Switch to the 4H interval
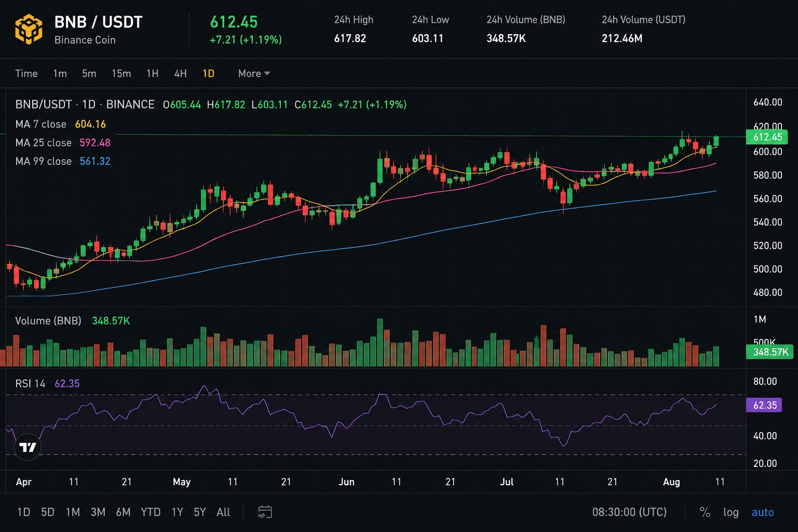This screenshot has height=532, width=798. pos(180,74)
